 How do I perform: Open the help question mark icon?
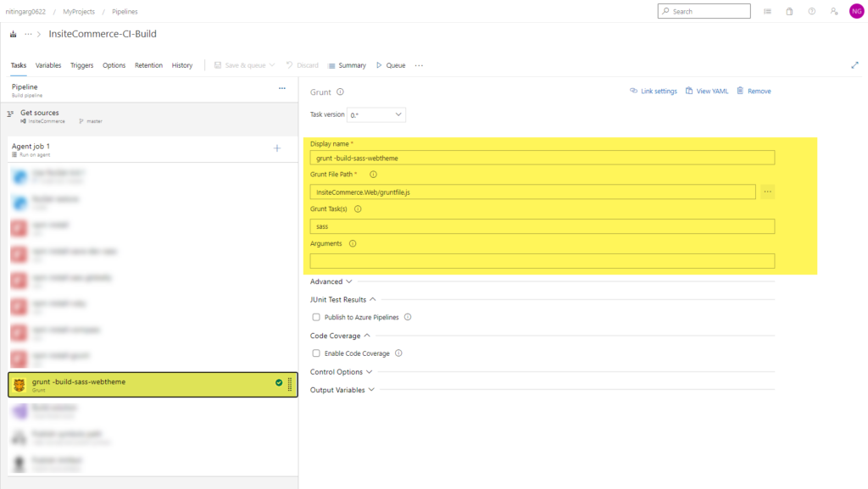(811, 11)
